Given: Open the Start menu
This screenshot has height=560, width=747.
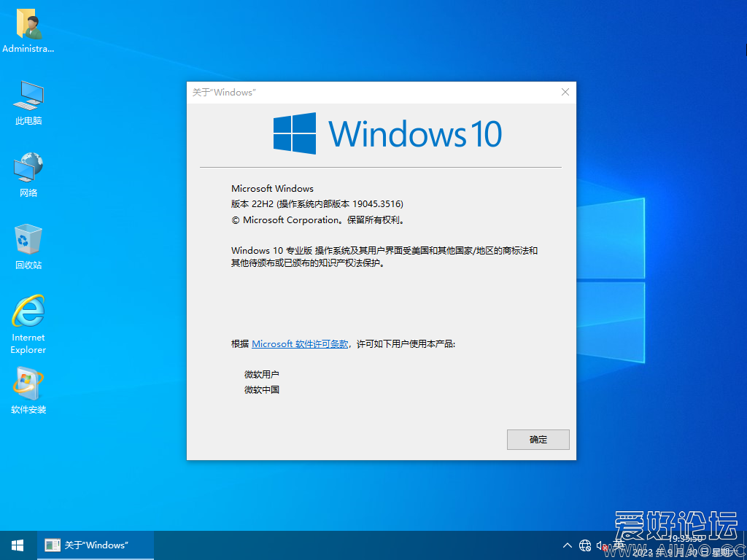Looking at the screenshot, I should (x=17, y=545).
